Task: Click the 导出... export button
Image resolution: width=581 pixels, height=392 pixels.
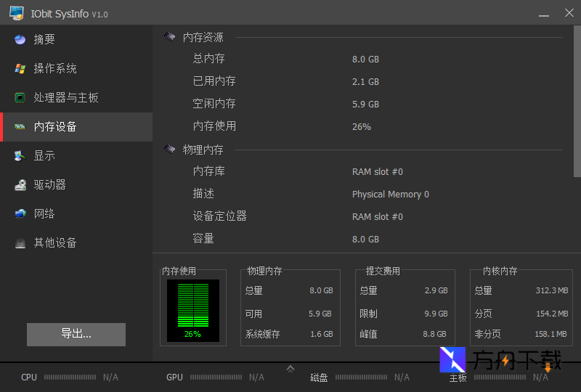Action: 76,334
